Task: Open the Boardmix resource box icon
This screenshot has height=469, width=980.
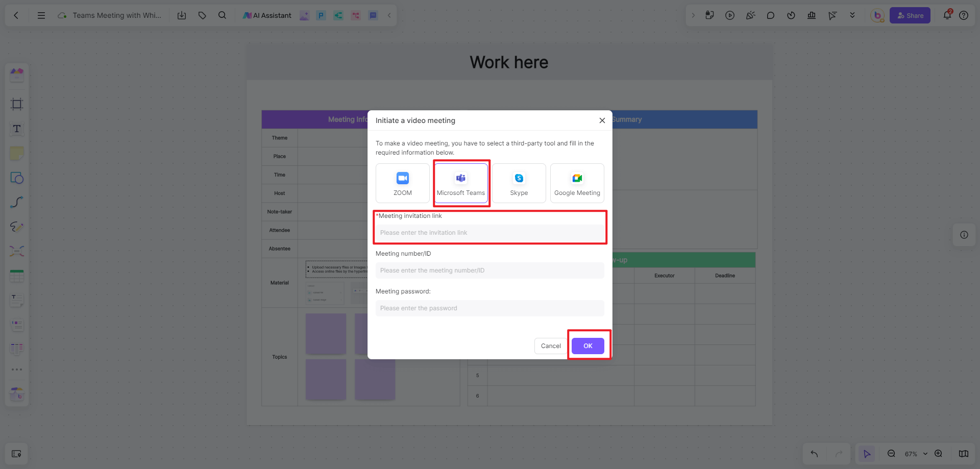Action: 17,393
